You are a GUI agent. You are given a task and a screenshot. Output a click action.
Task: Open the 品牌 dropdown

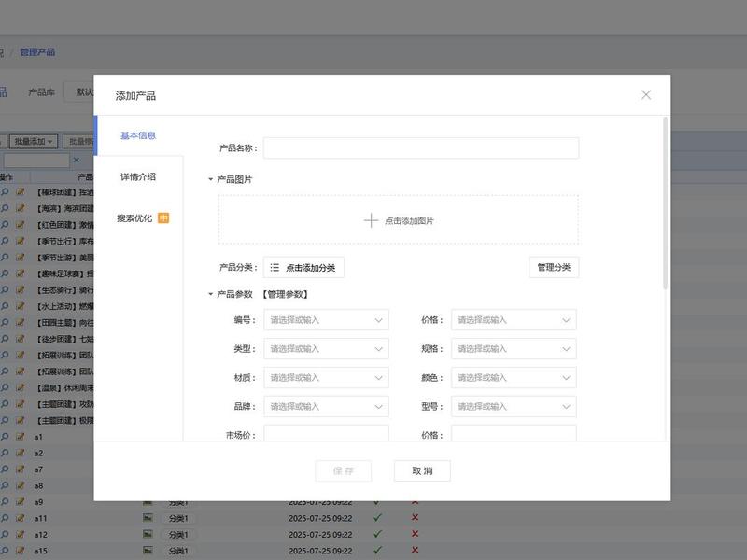(x=326, y=407)
